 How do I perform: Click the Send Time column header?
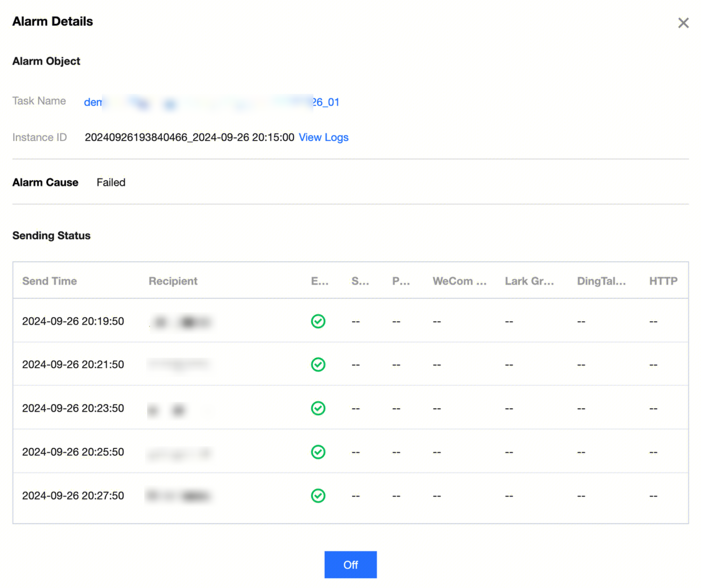coord(49,281)
